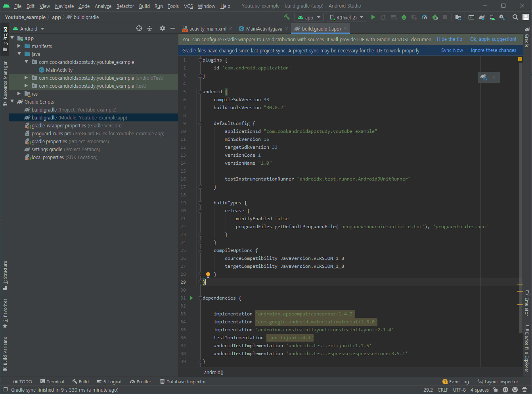Open the VCS menu

coord(188,6)
